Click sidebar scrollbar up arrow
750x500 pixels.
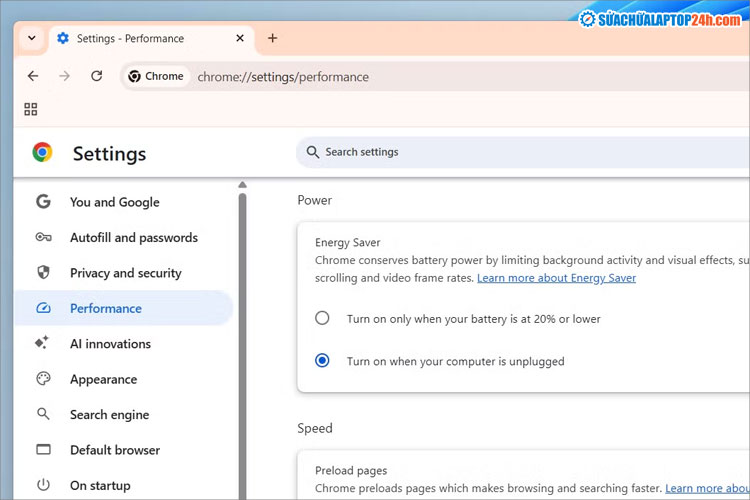coord(243,185)
